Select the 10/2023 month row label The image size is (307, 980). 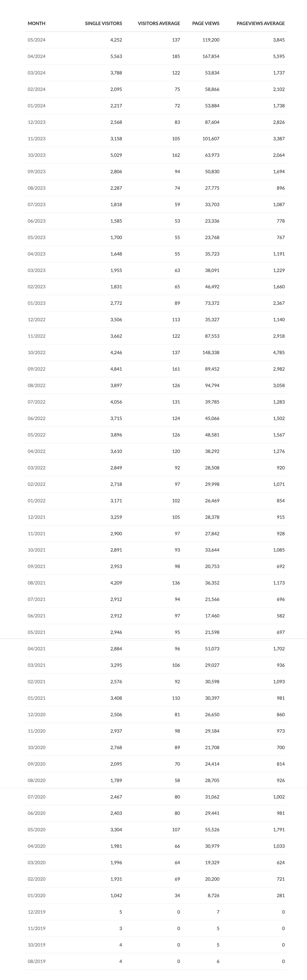pyautogui.click(x=37, y=155)
